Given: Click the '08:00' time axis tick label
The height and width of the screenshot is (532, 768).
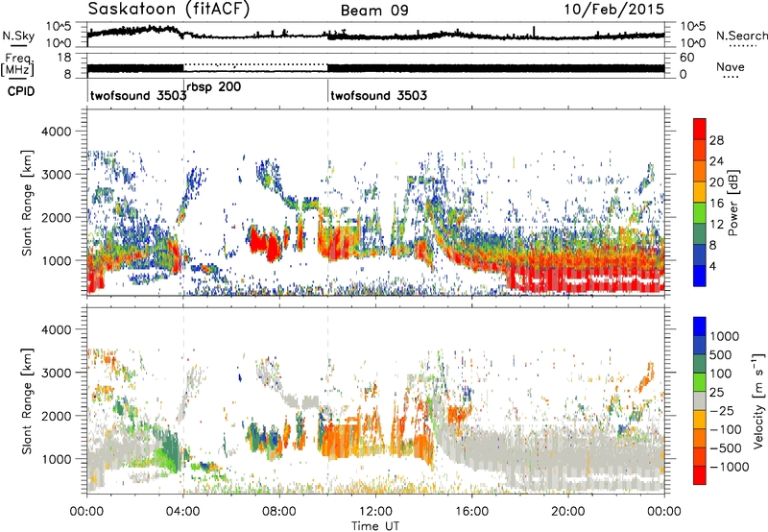Looking at the screenshot, I should [x=279, y=512].
